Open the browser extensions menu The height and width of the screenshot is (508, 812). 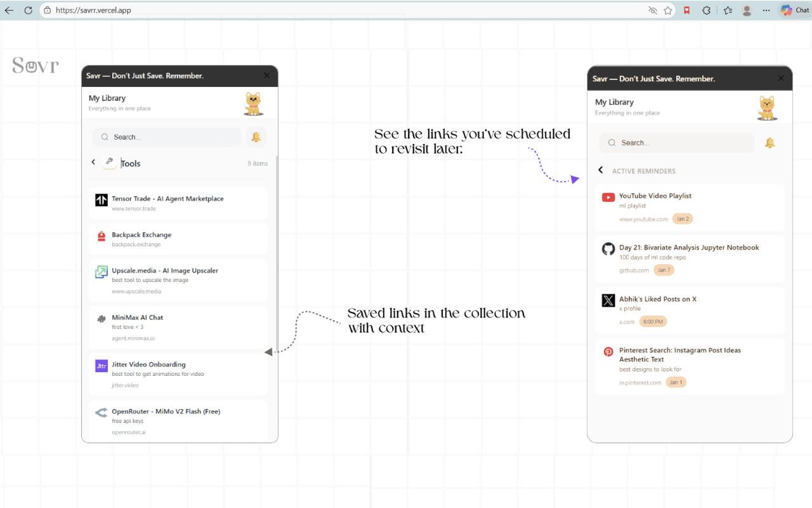[706, 10]
